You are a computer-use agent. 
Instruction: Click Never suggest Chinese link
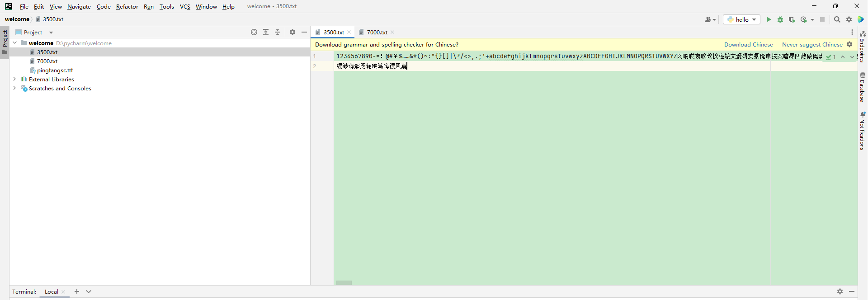point(812,44)
